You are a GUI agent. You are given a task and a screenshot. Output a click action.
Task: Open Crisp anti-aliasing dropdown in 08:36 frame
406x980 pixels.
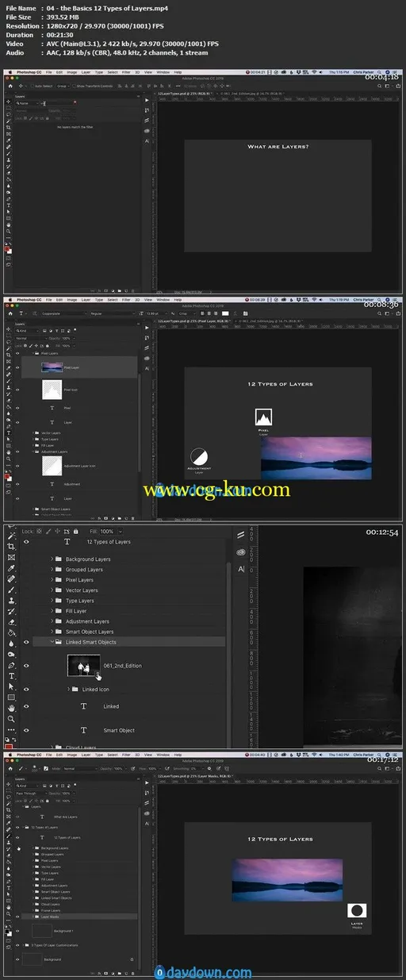click(x=187, y=312)
